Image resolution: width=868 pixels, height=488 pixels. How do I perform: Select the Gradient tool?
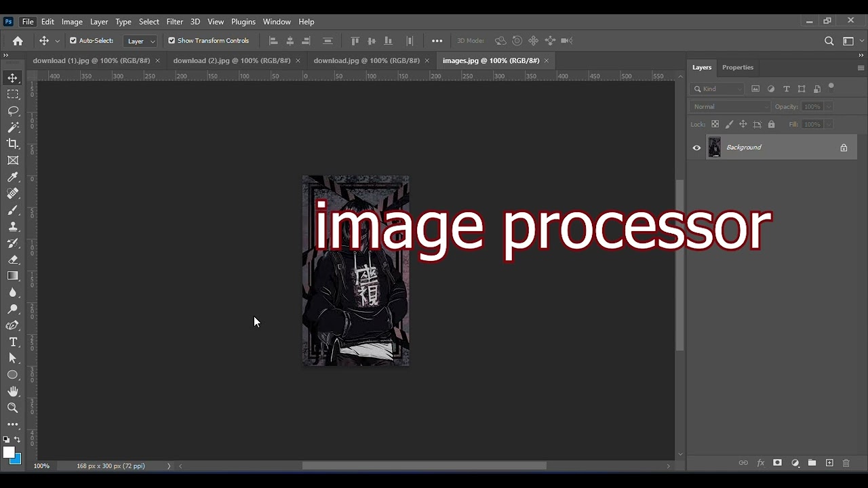coord(13,276)
